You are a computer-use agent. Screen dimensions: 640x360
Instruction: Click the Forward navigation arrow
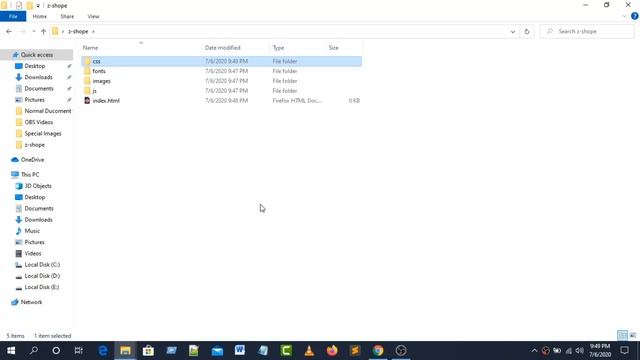23,31
